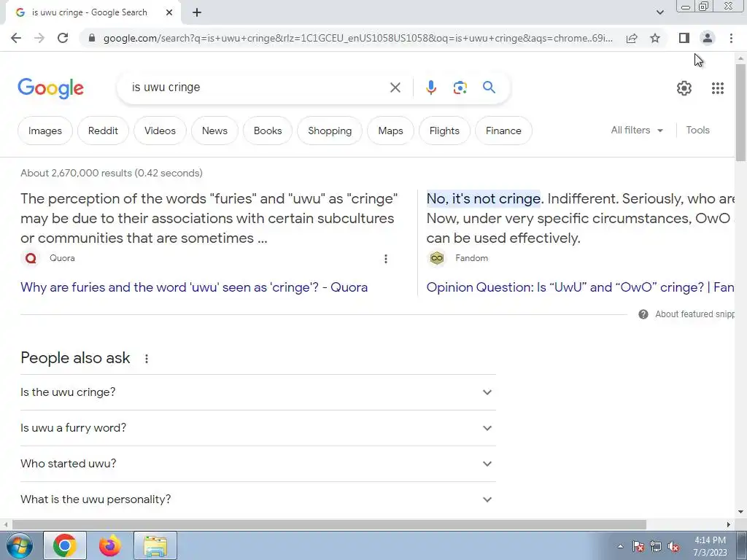Click the muted volume tray icon
This screenshot has height=560, width=747.
click(673, 547)
